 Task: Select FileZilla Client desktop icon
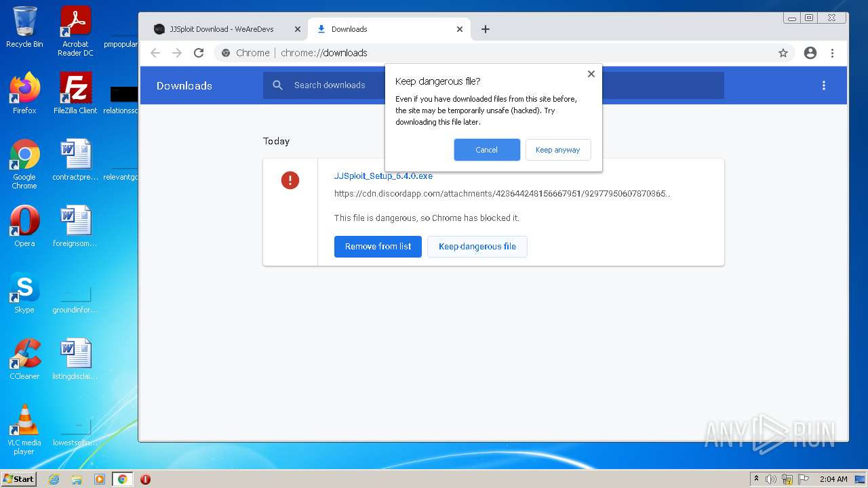tap(75, 93)
